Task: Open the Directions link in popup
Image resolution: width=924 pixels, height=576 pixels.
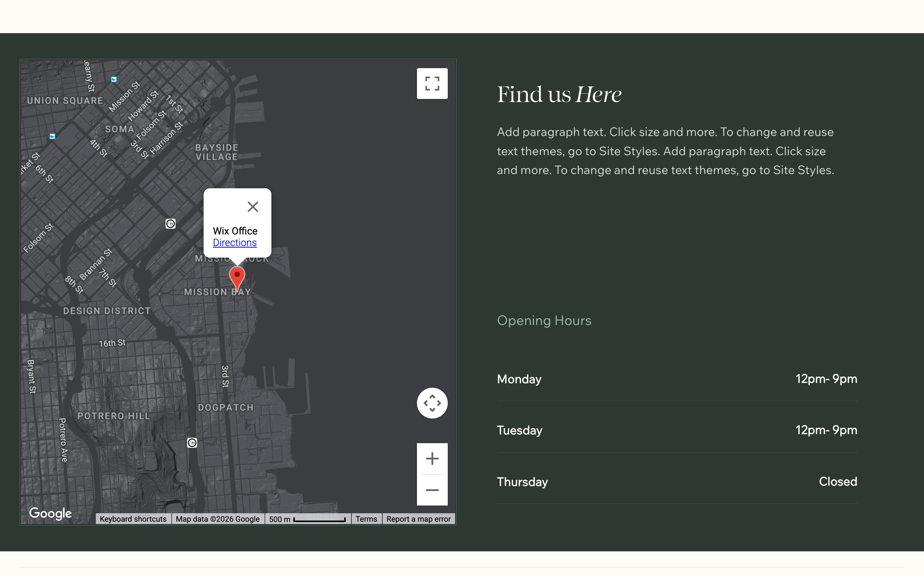Action: pyautogui.click(x=235, y=243)
